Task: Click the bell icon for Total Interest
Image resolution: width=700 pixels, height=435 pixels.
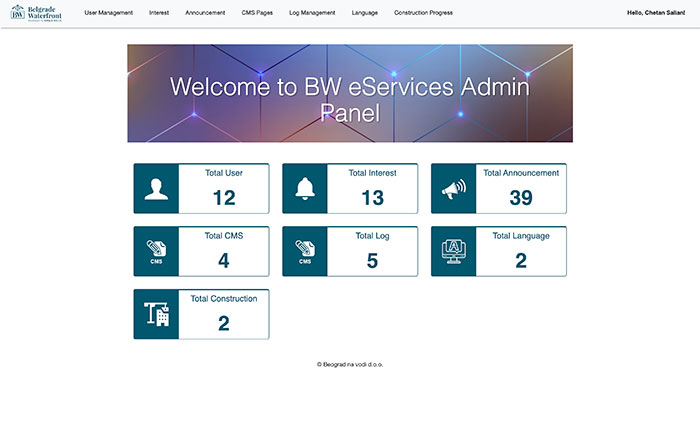Action: click(x=305, y=188)
